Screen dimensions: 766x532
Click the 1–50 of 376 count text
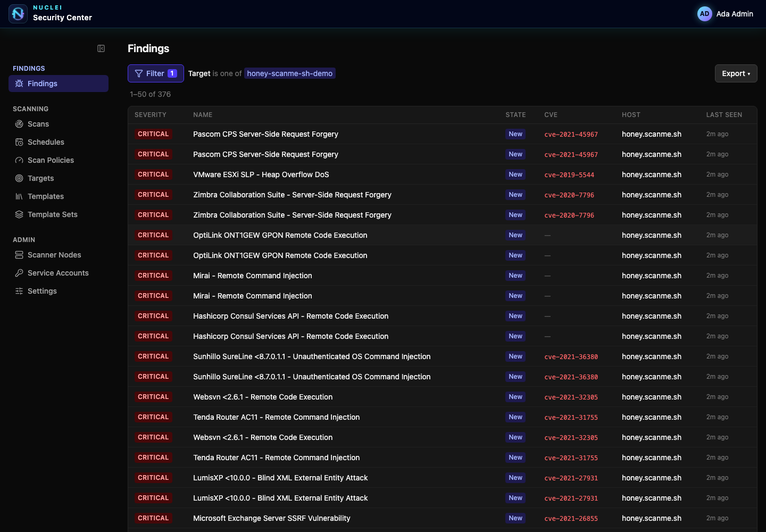[x=151, y=94]
